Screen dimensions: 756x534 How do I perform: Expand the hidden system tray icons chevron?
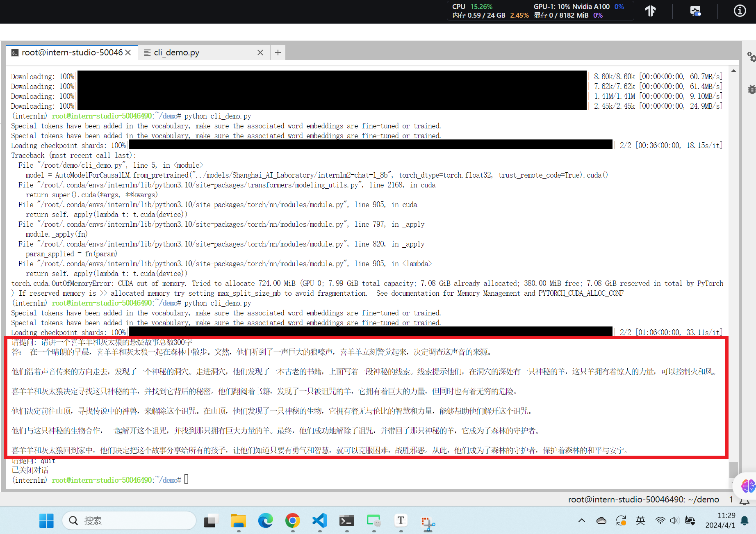coord(581,521)
